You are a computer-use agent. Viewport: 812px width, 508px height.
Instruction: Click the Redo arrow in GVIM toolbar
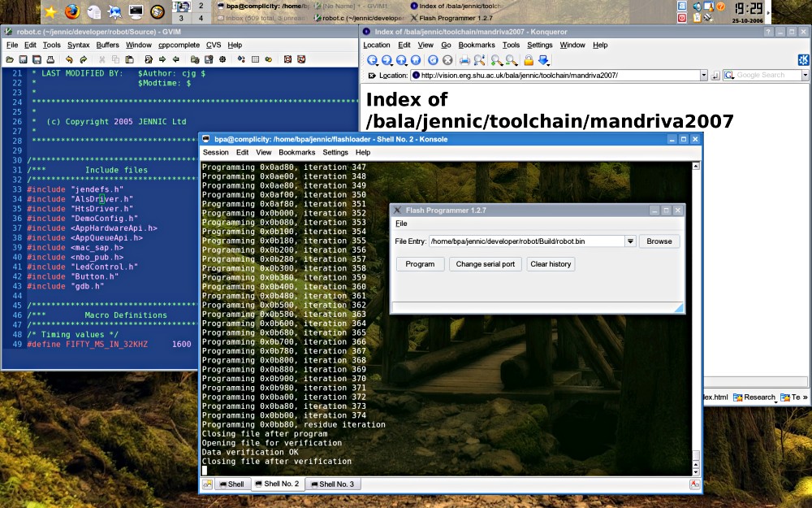83,59
